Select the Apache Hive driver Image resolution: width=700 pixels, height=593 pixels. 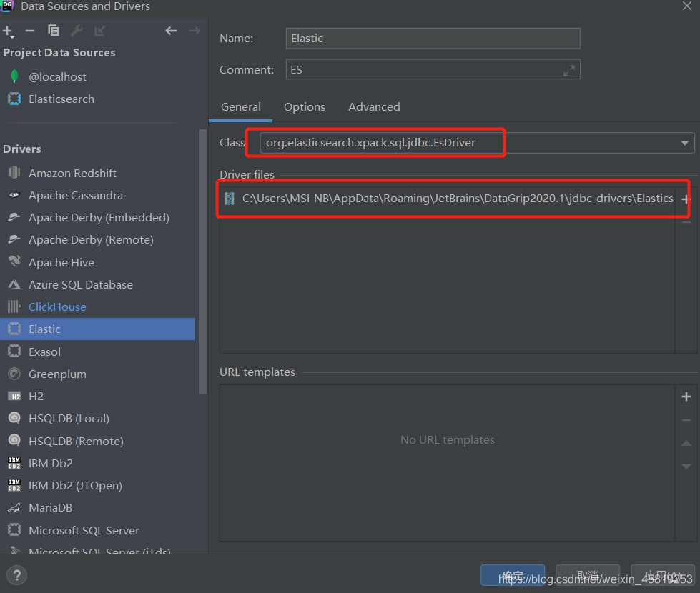(97, 262)
